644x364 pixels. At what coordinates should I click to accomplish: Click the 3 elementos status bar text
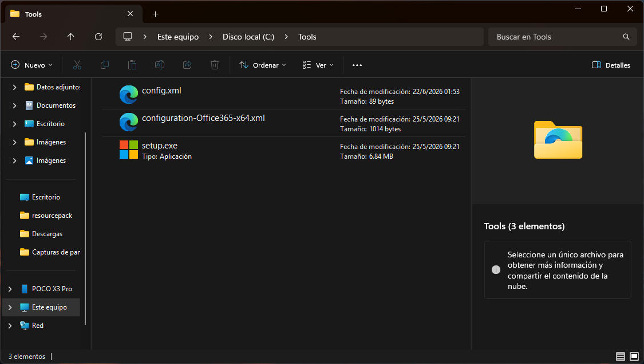coord(27,357)
